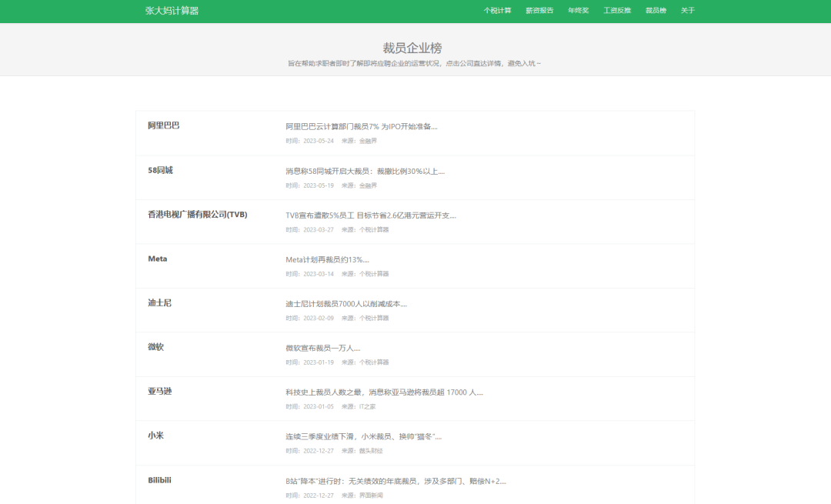Open 香港电视广播有限公司(TVB) company entry
The width and height of the screenshot is (831, 504).
pyautogui.click(x=197, y=215)
